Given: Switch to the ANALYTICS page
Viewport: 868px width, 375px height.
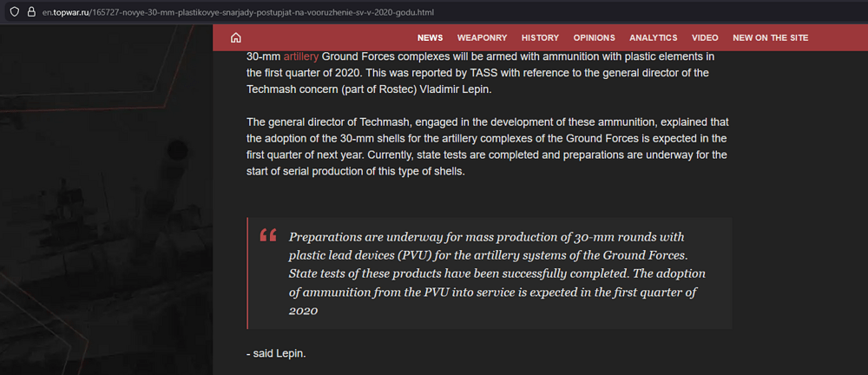Looking at the screenshot, I should pos(653,38).
